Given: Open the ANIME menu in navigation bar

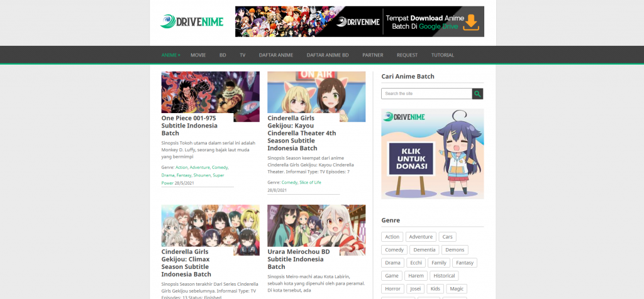Looking at the screenshot, I should [x=170, y=55].
